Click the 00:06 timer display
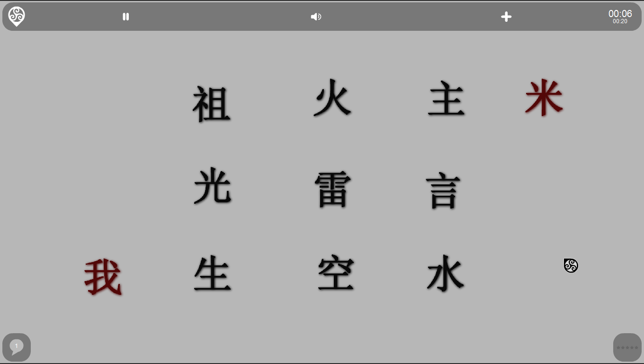644x364 pixels. point(620,13)
